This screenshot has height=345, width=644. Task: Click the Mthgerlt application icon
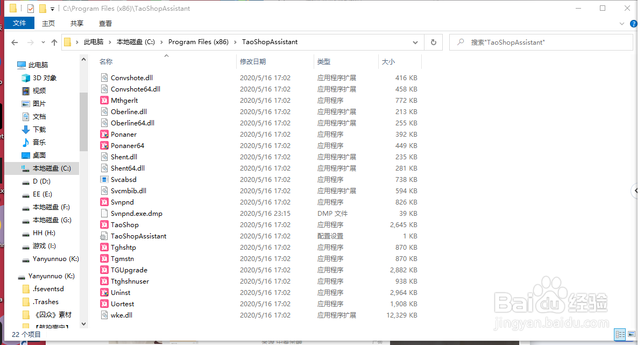pos(104,100)
